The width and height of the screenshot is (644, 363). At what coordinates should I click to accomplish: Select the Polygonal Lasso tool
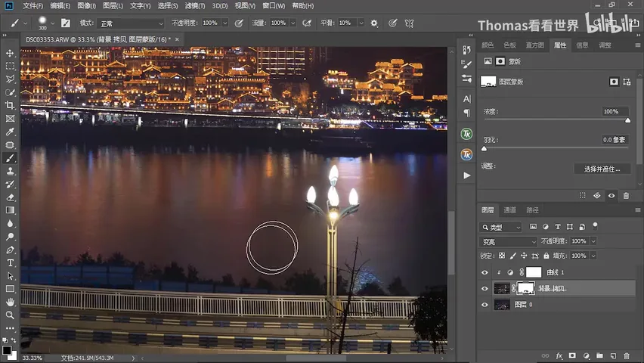(x=10, y=79)
